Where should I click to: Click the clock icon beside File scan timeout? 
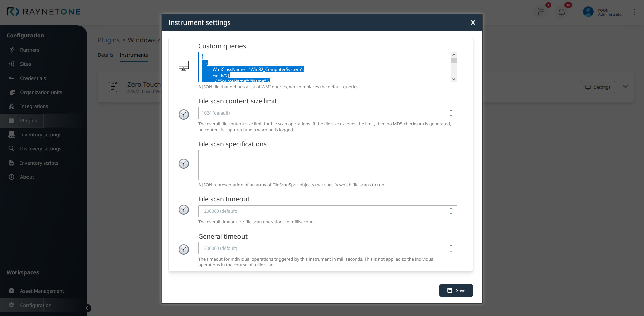click(x=183, y=210)
